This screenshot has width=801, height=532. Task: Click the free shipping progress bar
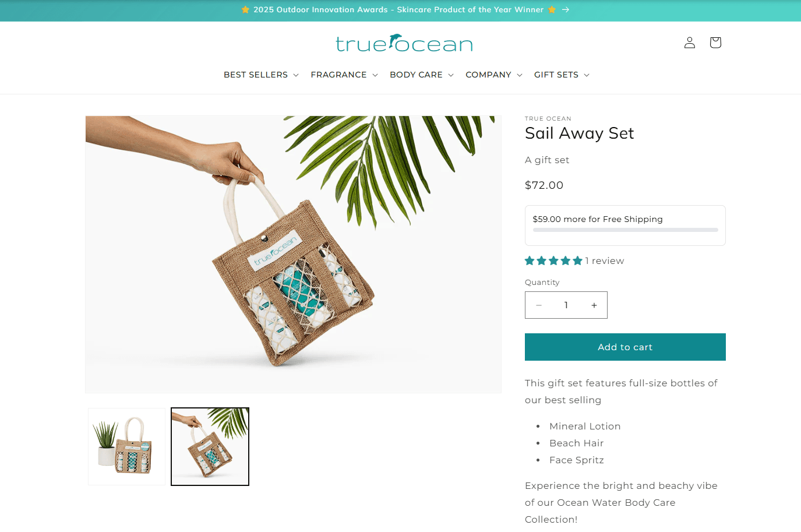pos(625,230)
